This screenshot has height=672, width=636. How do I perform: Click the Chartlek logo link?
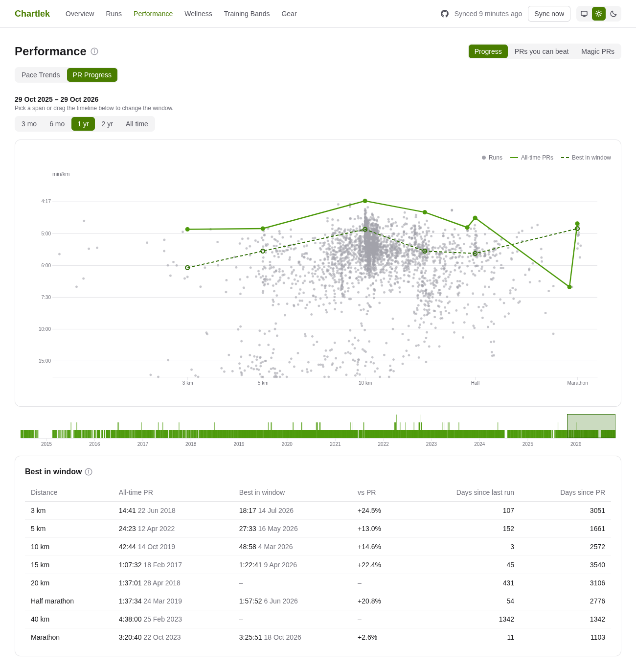pyautogui.click(x=32, y=14)
